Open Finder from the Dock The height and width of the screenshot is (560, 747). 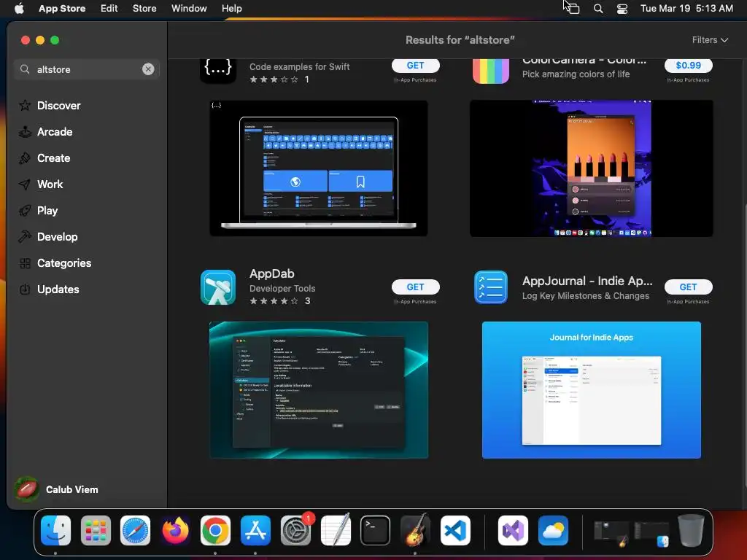[x=55, y=530]
